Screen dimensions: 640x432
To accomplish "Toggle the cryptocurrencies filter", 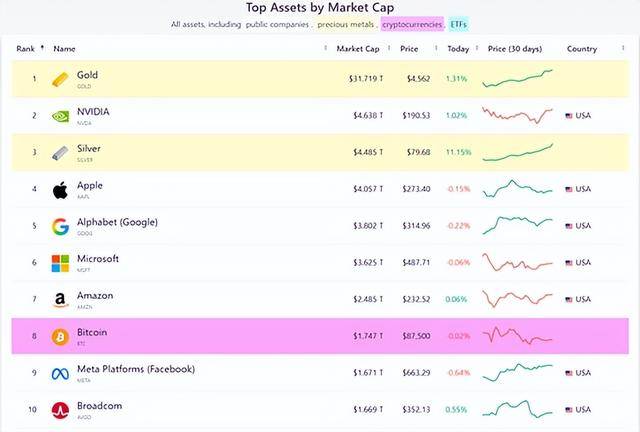I will click(412, 23).
